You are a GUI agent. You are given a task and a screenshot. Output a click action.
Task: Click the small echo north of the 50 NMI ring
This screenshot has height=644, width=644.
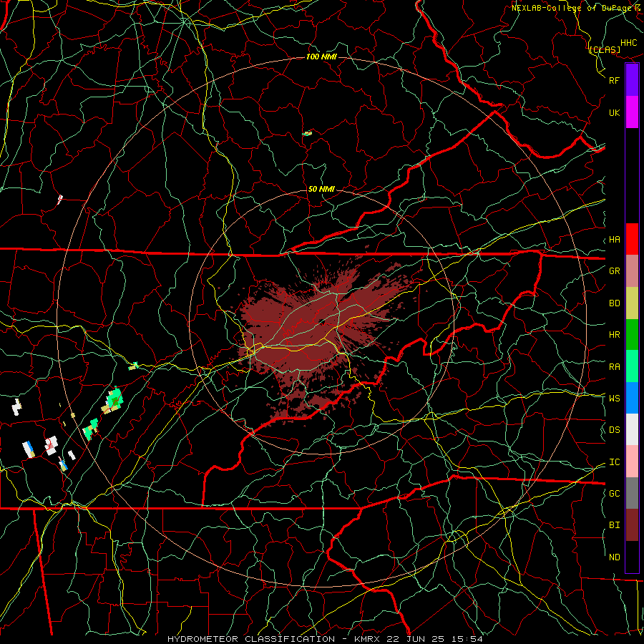point(307,133)
